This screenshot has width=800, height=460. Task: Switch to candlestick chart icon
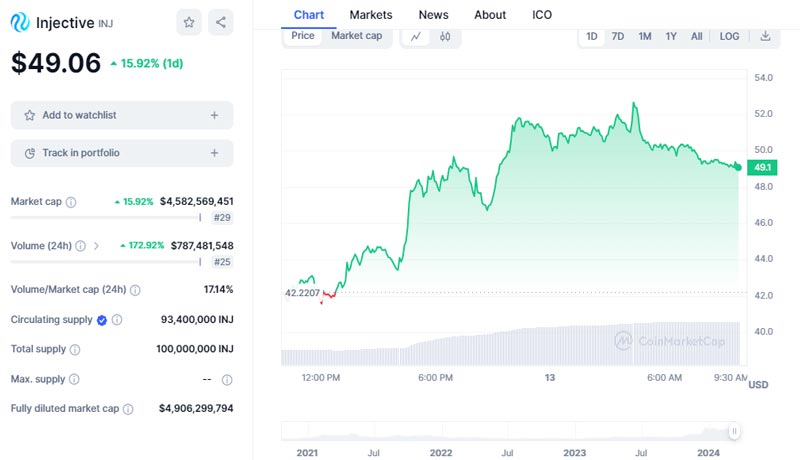click(x=445, y=36)
